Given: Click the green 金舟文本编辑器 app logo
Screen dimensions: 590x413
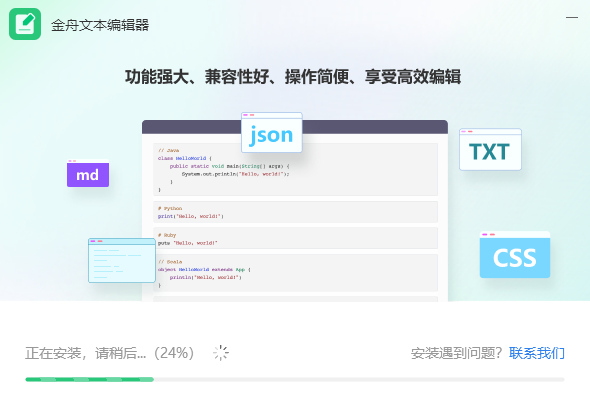Looking at the screenshot, I should 25,24.
